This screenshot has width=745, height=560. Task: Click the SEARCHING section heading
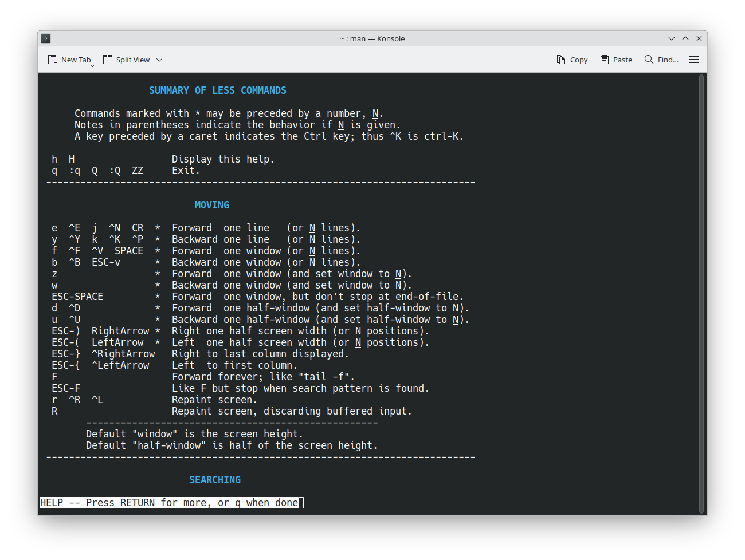215,480
